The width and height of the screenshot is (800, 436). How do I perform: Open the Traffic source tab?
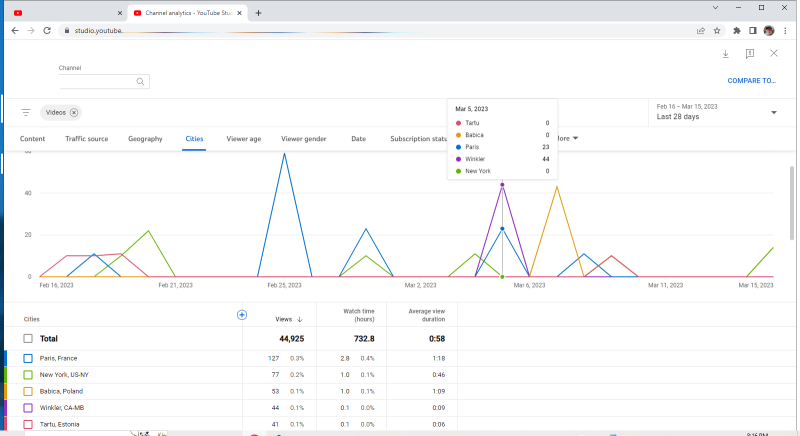pyautogui.click(x=86, y=139)
